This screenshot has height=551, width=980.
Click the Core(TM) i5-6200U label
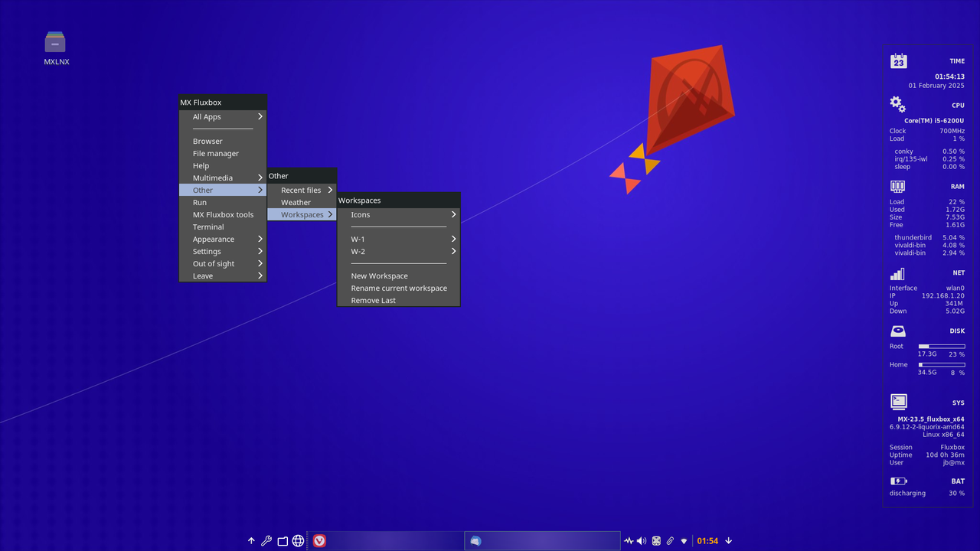934,120
